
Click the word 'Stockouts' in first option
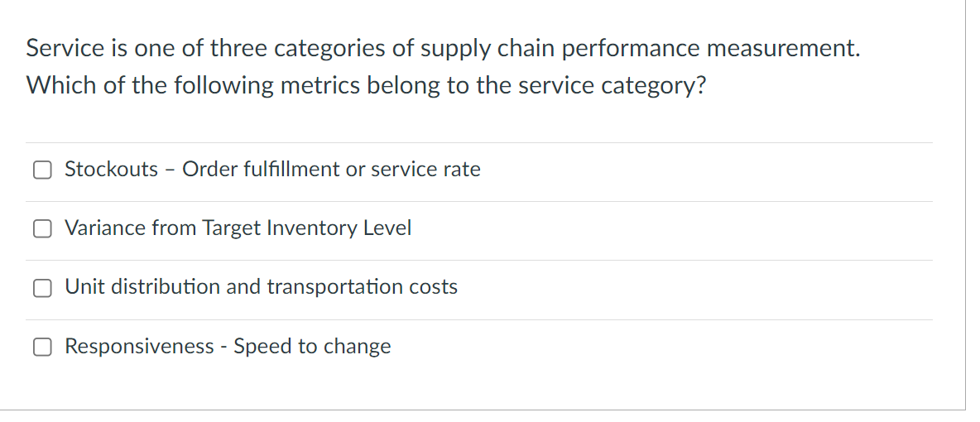coord(111,170)
